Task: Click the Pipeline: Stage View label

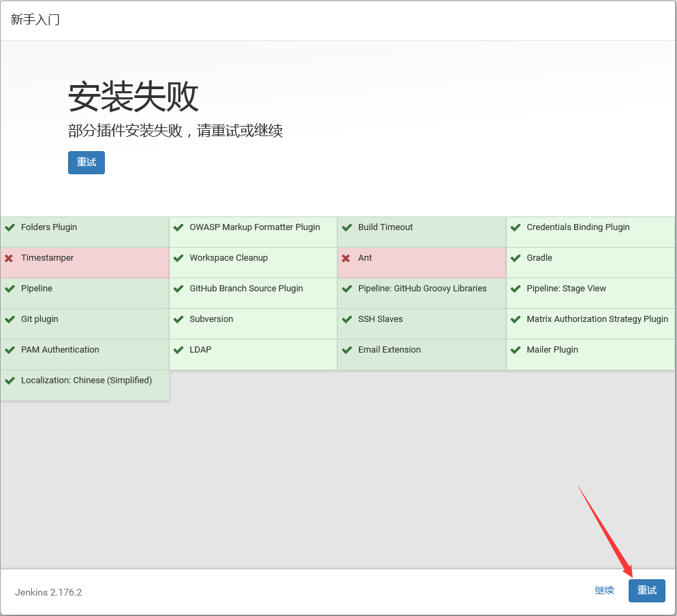Action: click(567, 289)
